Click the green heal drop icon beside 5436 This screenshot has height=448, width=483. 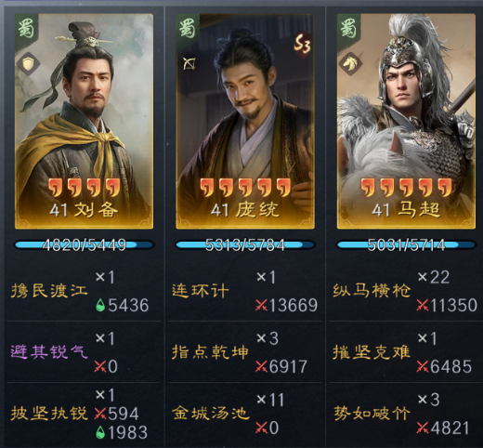(100, 305)
